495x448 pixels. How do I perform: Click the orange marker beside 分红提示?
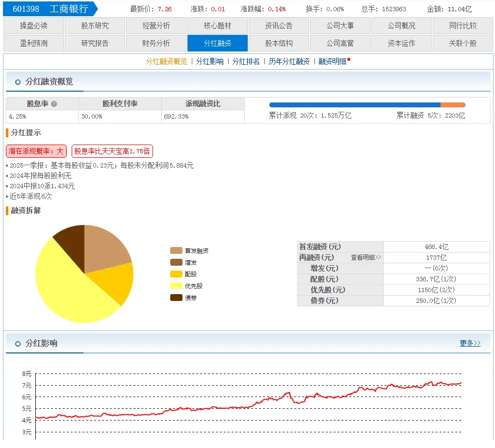pos(6,132)
